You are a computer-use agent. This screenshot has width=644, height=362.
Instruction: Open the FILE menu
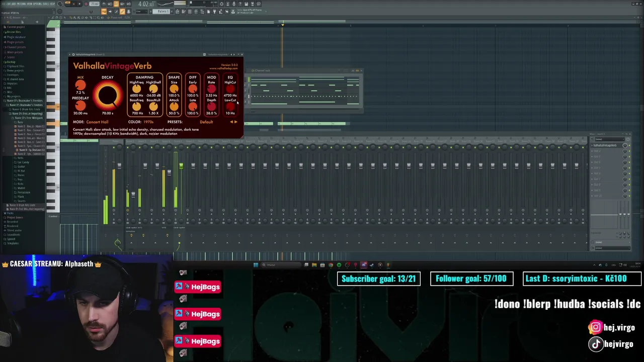point(3,4)
